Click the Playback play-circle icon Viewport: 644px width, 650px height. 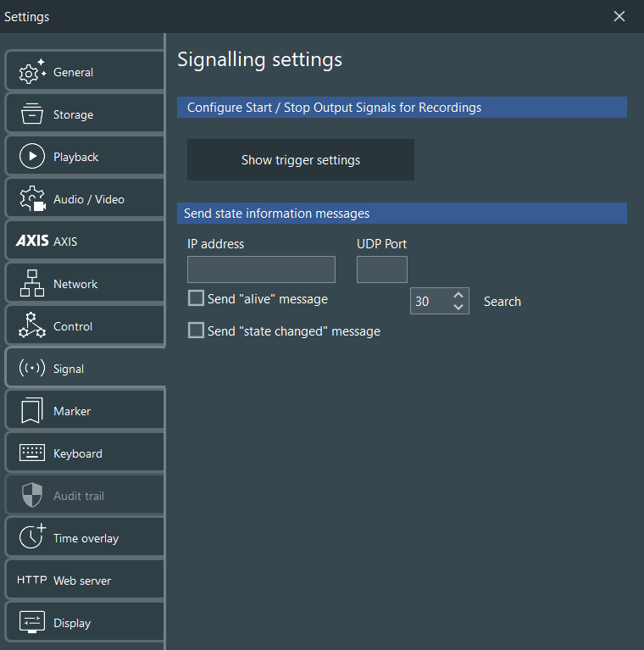pos(32,156)
